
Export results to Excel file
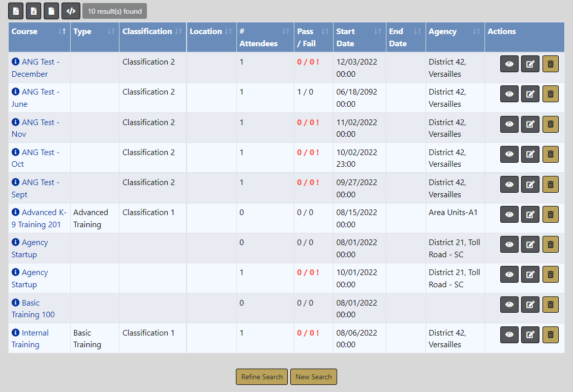click(x=34, y=11)
